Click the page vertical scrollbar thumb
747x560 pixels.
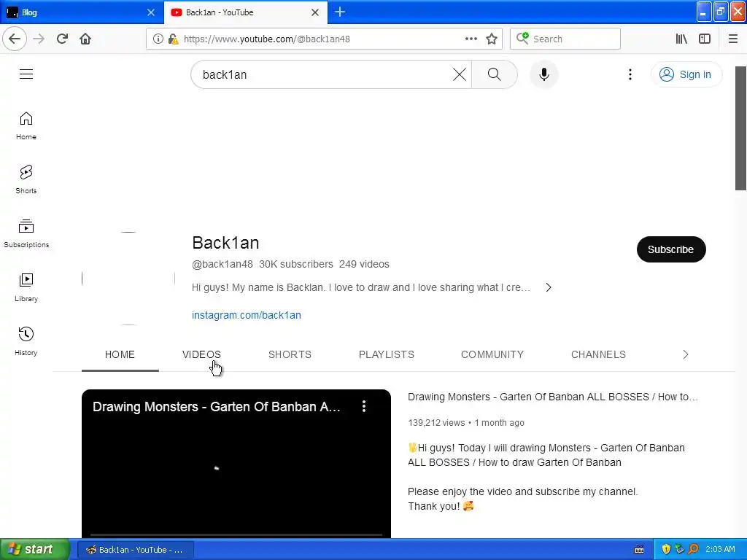pos(740,128)
